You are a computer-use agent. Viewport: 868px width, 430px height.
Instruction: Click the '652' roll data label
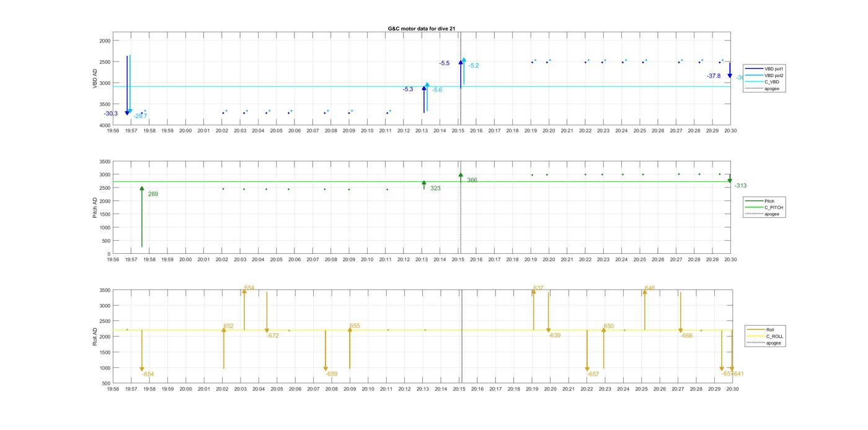coord(229,326)
